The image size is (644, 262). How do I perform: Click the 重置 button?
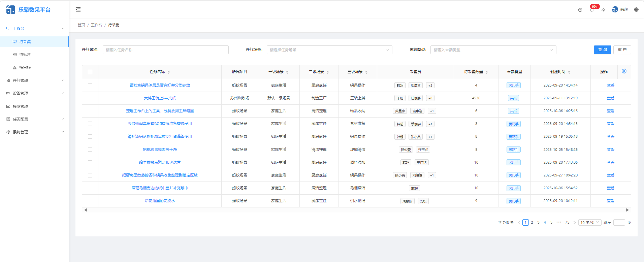622,50
